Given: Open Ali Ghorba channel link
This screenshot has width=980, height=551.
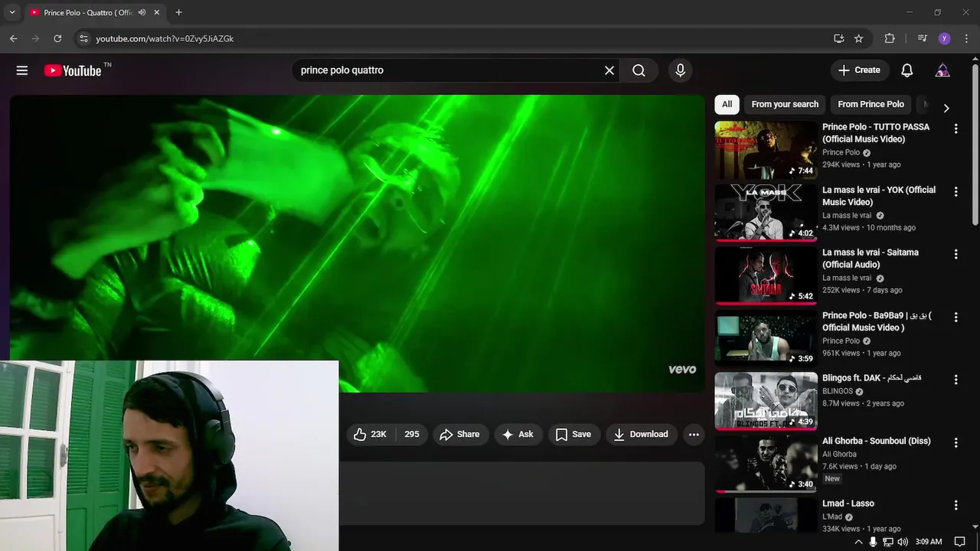Looking at the screenshot, I should pyautogui.click(x=839, y=454).
